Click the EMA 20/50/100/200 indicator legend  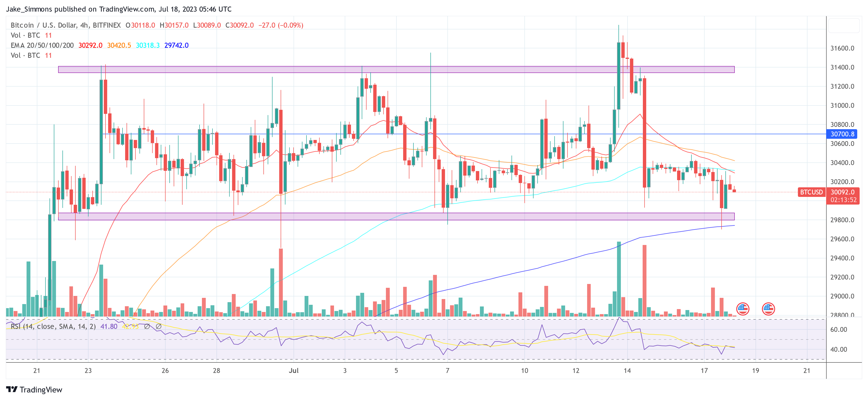42,45
